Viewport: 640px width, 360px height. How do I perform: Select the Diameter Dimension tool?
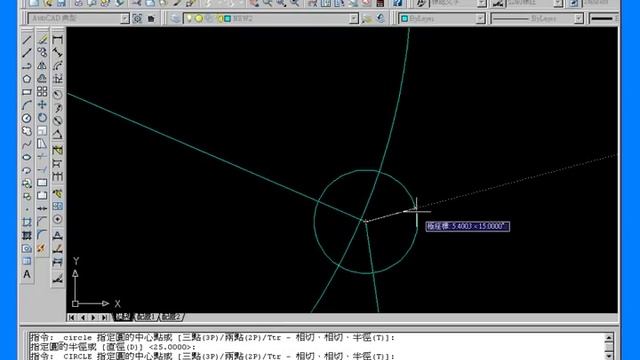coord(58,121)
